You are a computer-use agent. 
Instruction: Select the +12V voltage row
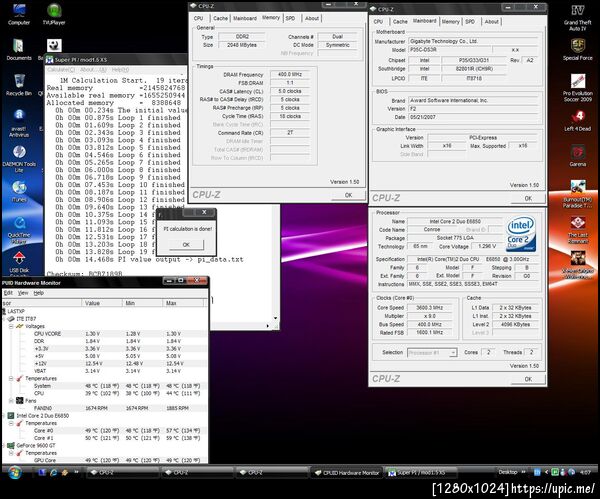coord(104,364)
